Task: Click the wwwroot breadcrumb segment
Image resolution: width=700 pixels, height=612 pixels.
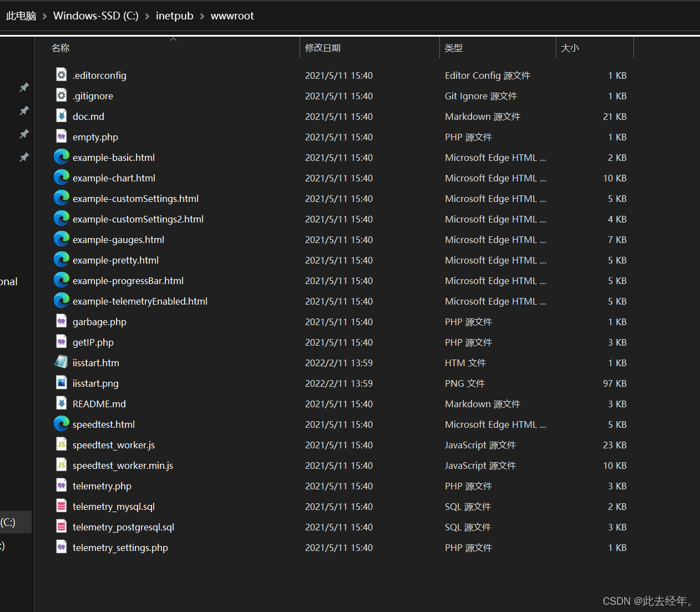Action: (x=232, y=16)
